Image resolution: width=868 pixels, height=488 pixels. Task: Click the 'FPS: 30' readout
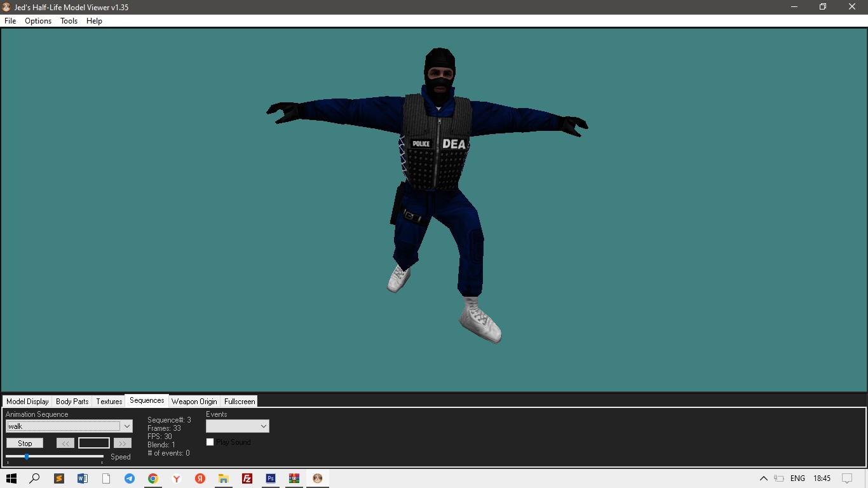tap(159, 437)
